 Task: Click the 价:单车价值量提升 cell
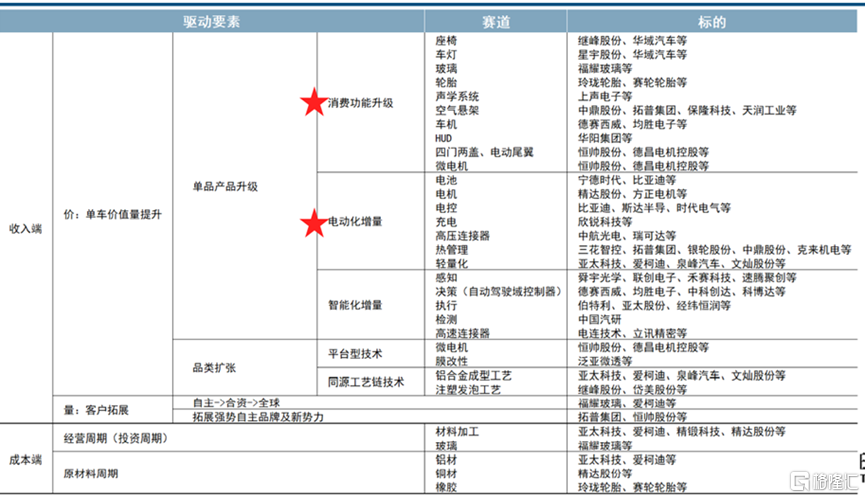pos(113,215)
